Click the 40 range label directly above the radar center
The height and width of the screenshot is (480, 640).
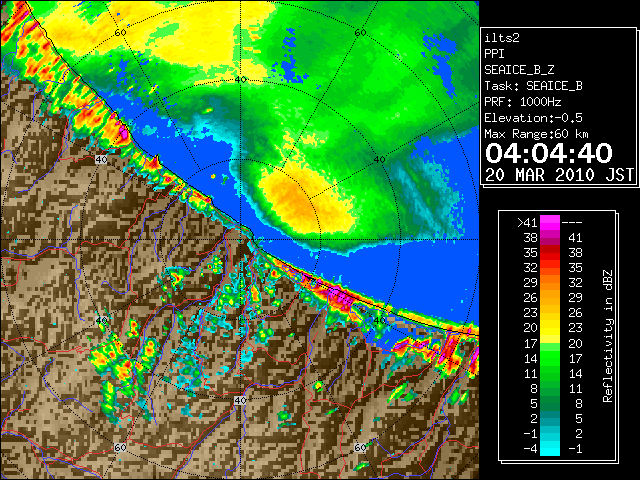tap(240, 80)
